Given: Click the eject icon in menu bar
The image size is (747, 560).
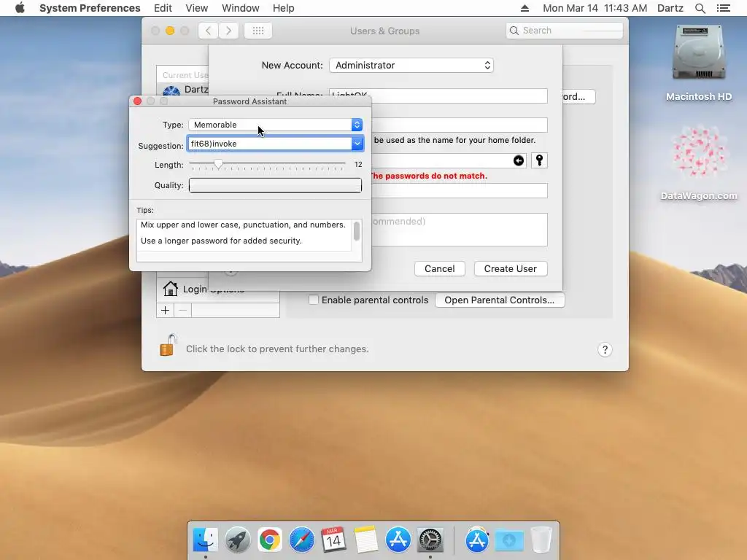Looking at the screenshot, I should click(x=525, y=8).
